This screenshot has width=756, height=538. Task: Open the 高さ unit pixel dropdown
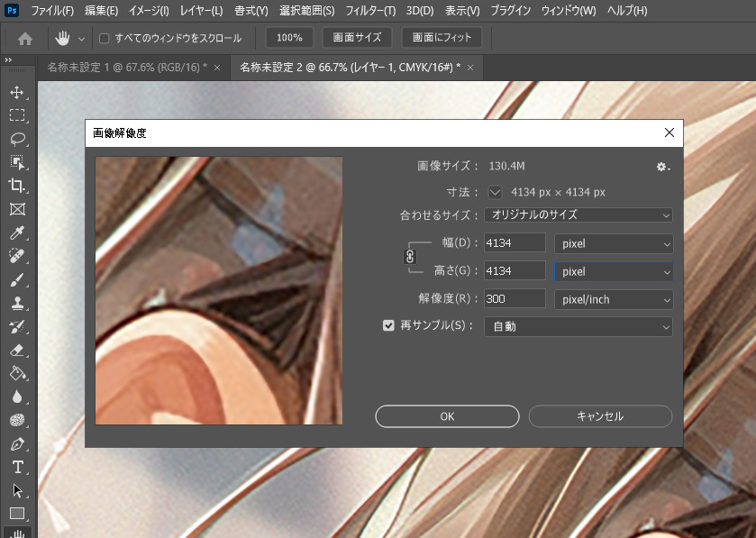point(614,271)
